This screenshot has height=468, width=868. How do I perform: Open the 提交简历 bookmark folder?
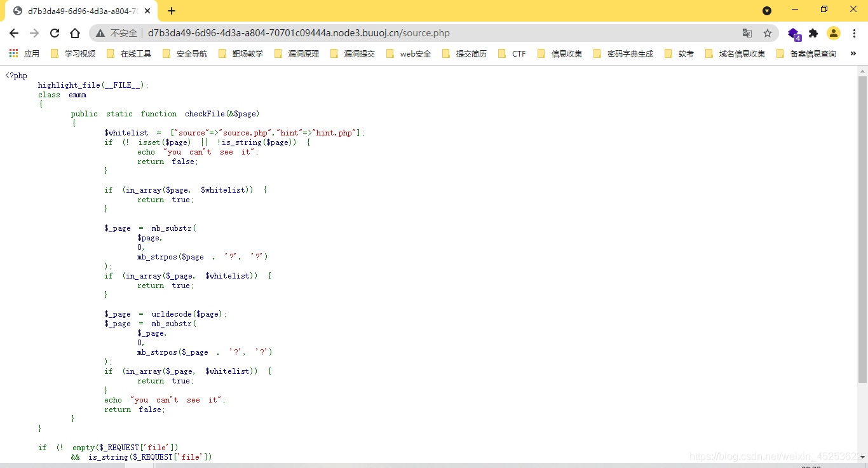(465, 54)
